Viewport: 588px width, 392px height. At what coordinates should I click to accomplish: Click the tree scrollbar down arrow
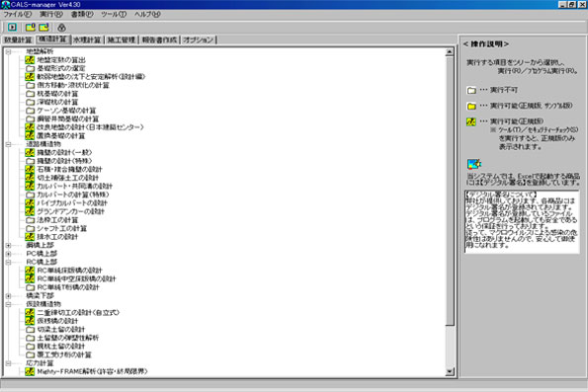click(450, 372)
